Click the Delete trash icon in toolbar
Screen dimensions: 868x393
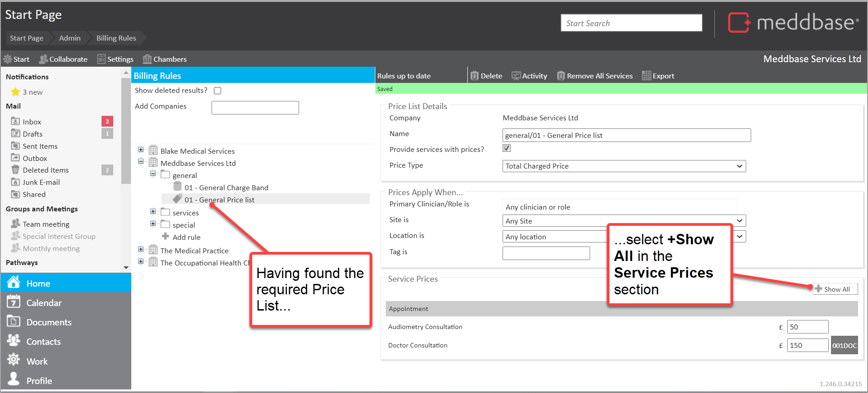[x=474, y=76]
